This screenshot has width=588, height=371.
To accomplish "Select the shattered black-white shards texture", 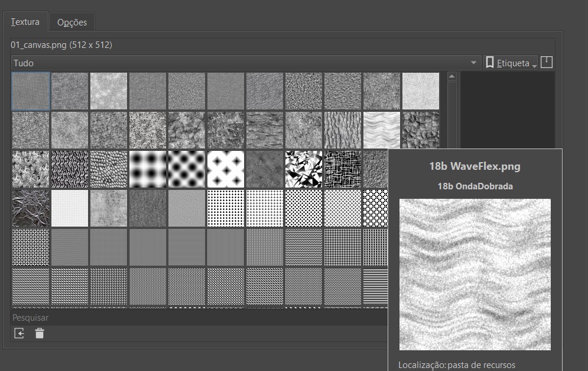I will (x=304, y=169).
